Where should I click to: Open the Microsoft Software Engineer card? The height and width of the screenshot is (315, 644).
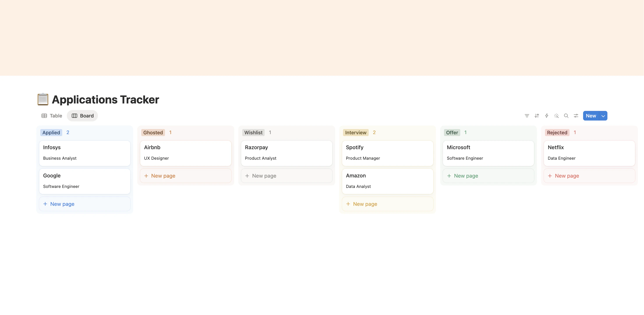(x=488, y=153)
